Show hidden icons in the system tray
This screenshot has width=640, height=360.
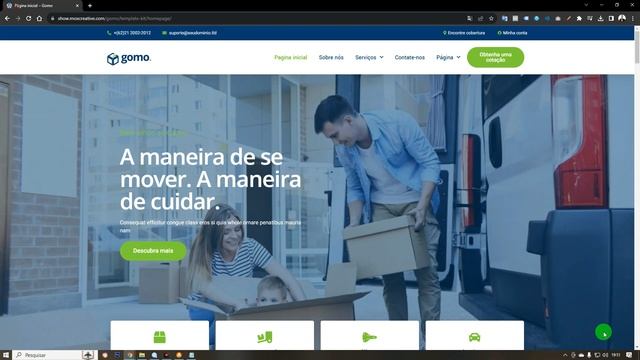pyautogui.click(x=565, y=355)
